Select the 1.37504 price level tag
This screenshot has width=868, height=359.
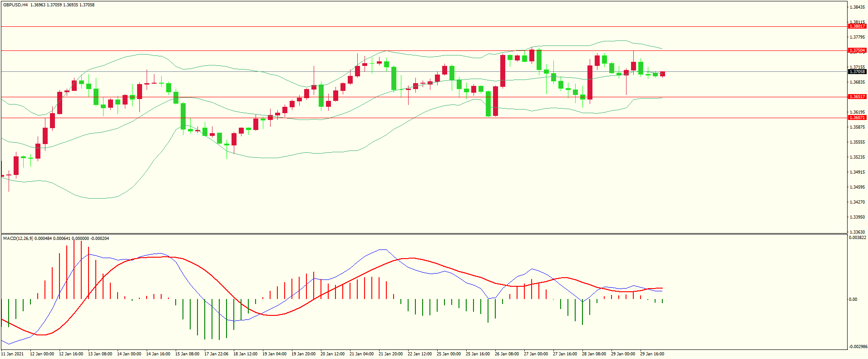coord(857,50)
